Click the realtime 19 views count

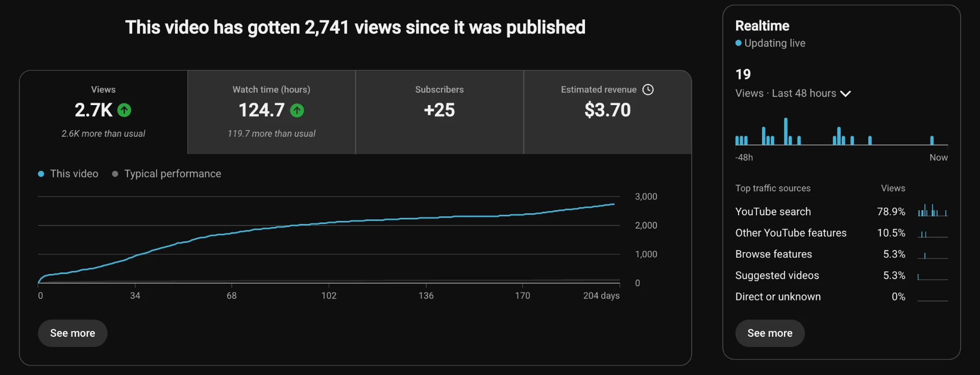[x=743, y=74]
